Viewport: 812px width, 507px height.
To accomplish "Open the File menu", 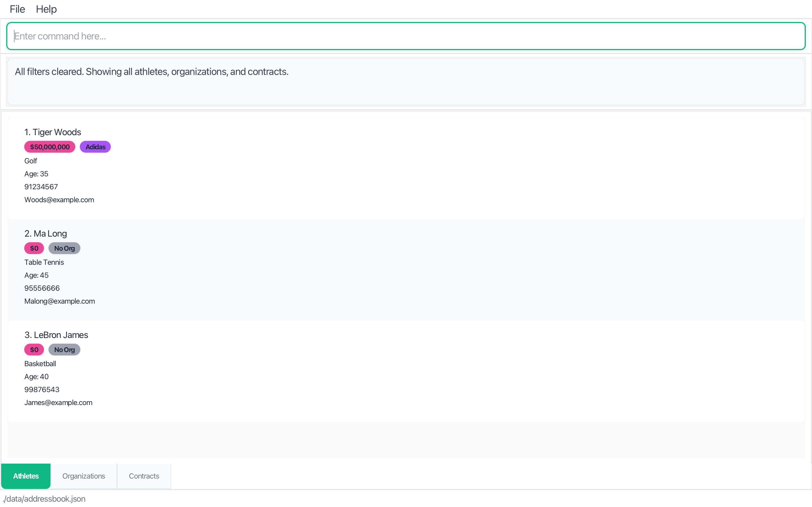I will (x=17, y=9).
